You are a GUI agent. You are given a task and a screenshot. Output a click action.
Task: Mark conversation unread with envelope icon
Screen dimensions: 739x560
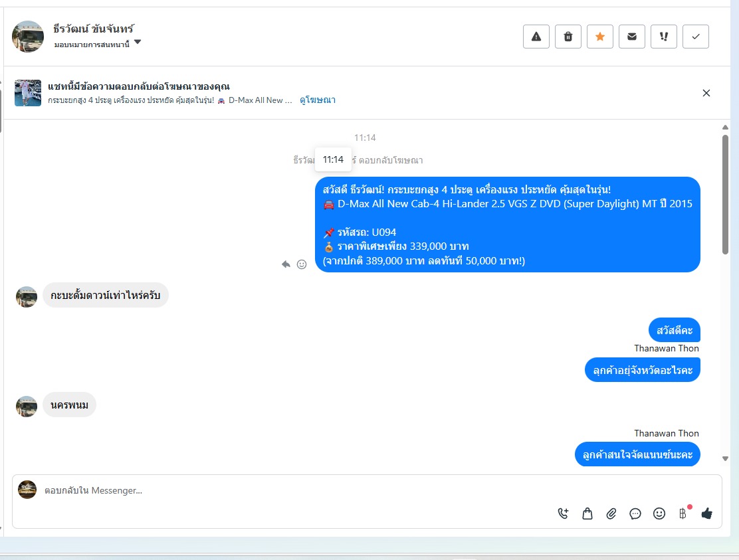(632, 37)
